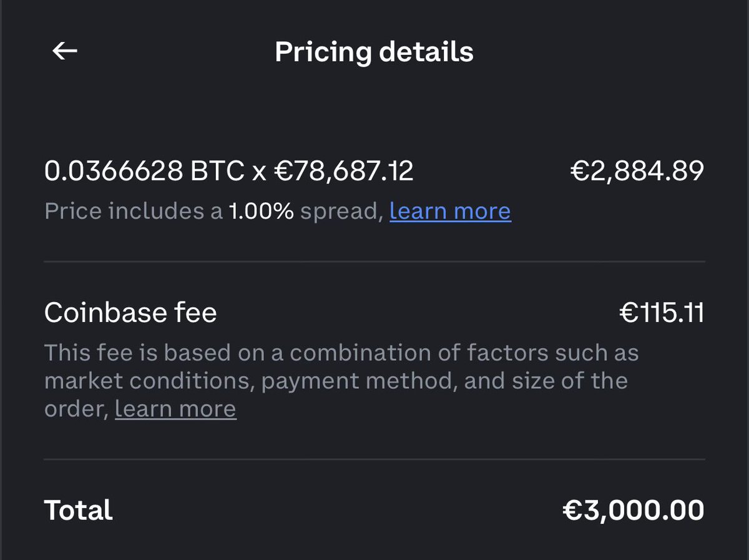Viewport: 749px width, 560px height.
Task: Click the divider above Total row
Action: click(x=374, y=459)
